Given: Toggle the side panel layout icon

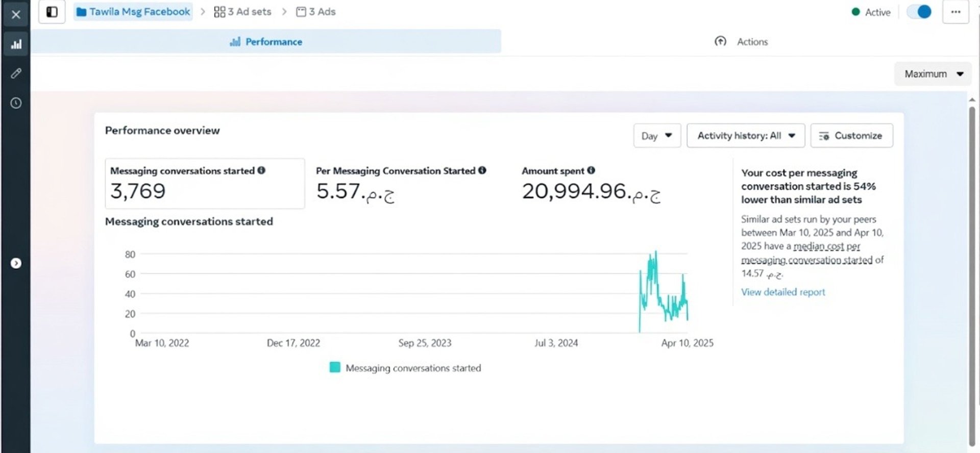Looking at the screenshot, I should pos(52,12).
